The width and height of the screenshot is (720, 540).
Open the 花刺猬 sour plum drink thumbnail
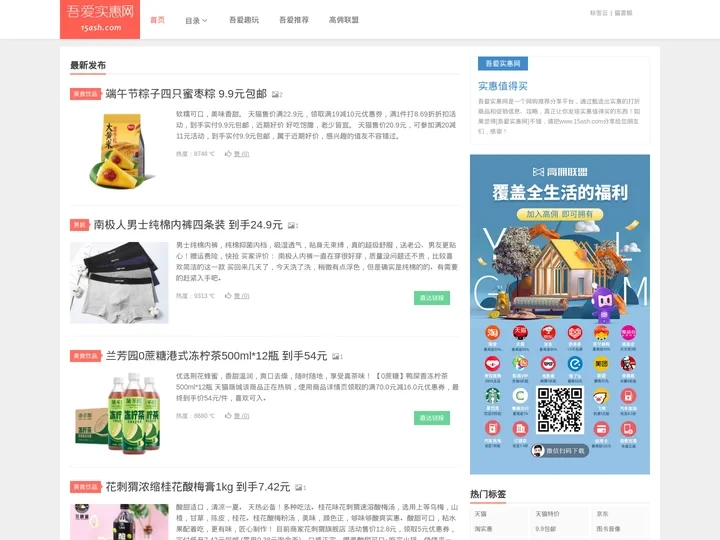point(119,522)
